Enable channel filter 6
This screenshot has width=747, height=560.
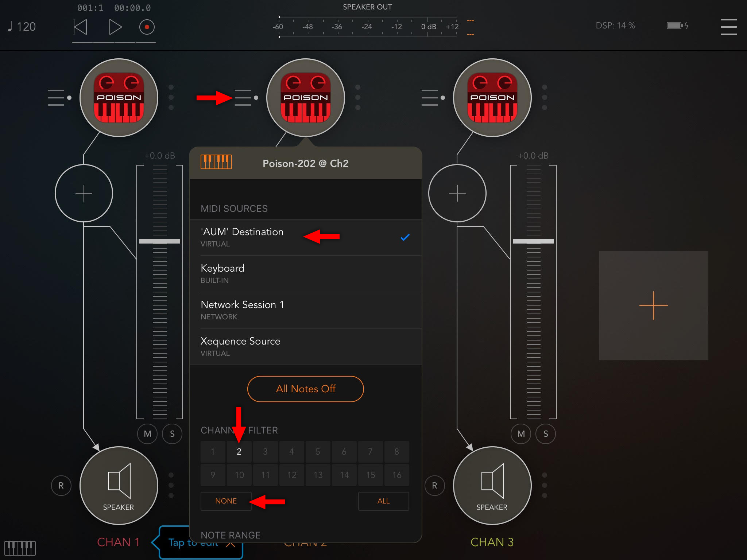tap(344, 452)
